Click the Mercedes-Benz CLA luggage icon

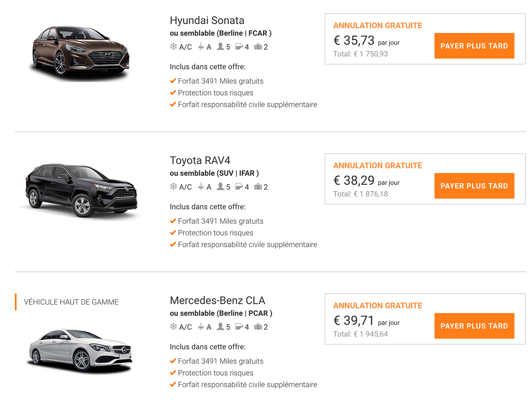[x=258, y=327]
